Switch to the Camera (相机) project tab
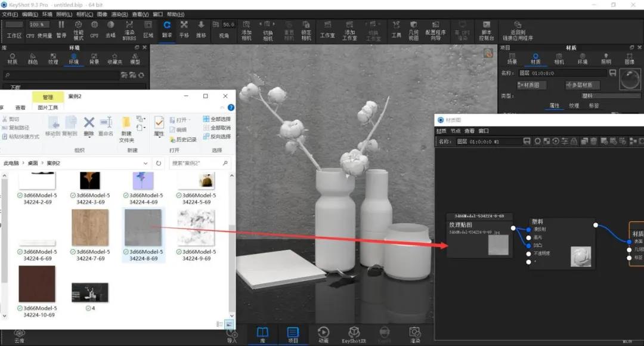Viewport: 644px width, 346px height. point(559,58)
